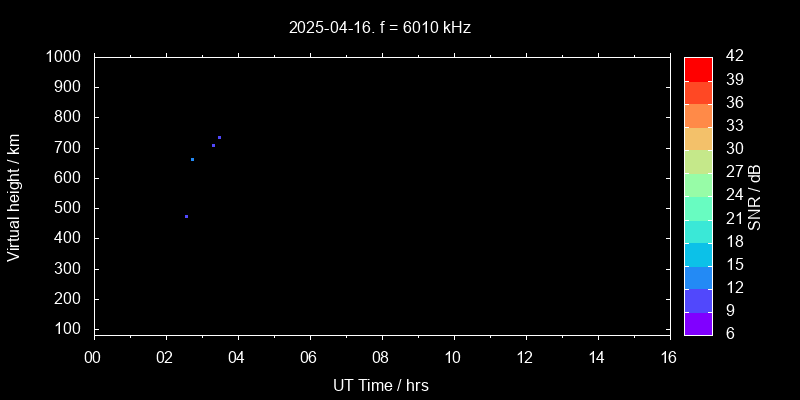Viewport: 800px width, 400px height.
Task: Select the orange 33–36 dB colorbar segment
Action: point(698,115)
